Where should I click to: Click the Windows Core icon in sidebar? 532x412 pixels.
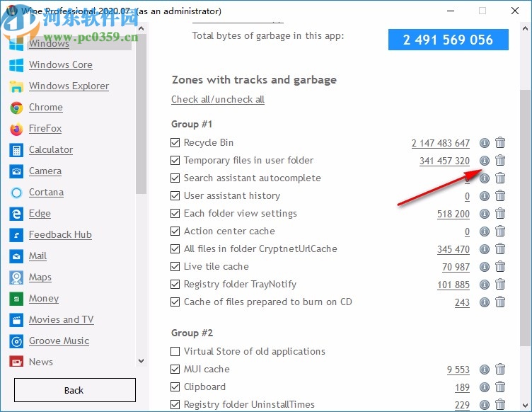click(16, 65)
